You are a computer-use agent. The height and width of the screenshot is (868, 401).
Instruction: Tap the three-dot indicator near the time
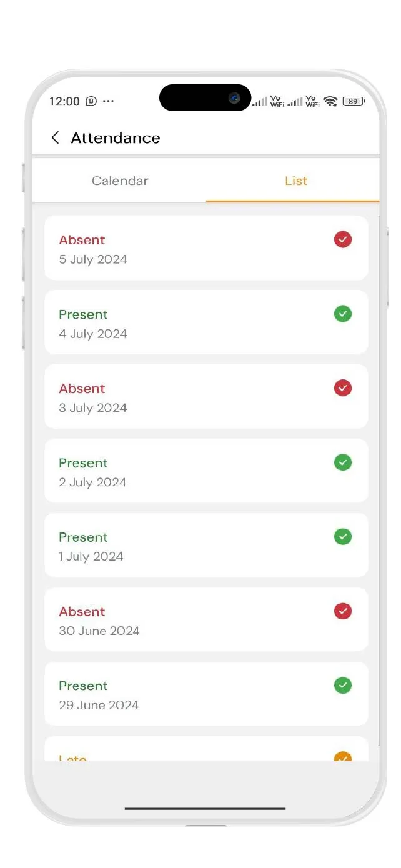[x=109, y=101]
